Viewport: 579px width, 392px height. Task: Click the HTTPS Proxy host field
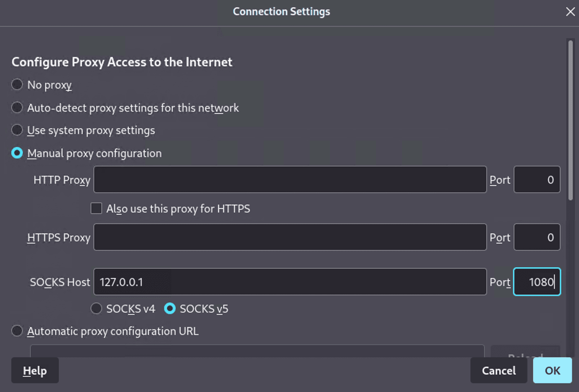pos(290,237)
